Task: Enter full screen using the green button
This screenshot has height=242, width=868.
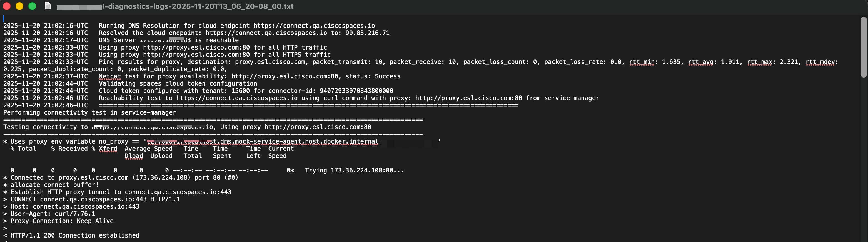Action: (x=32, y=6)
